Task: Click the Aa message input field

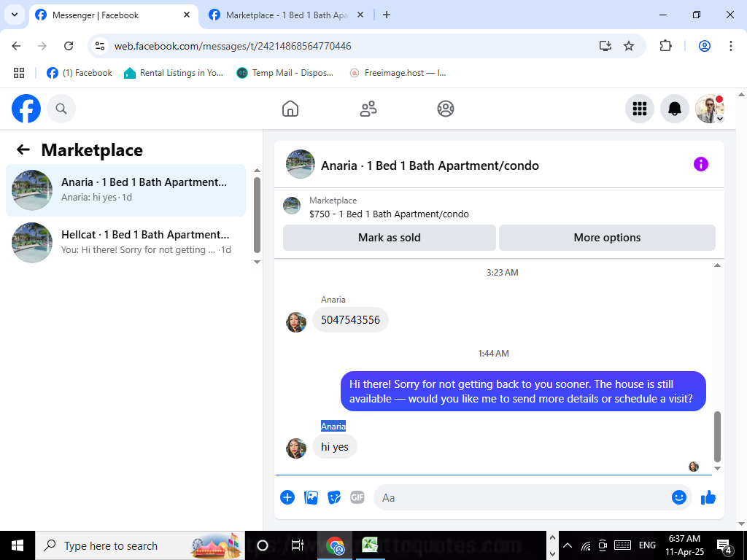Action: pyautogui.click(x=522, y=497)
